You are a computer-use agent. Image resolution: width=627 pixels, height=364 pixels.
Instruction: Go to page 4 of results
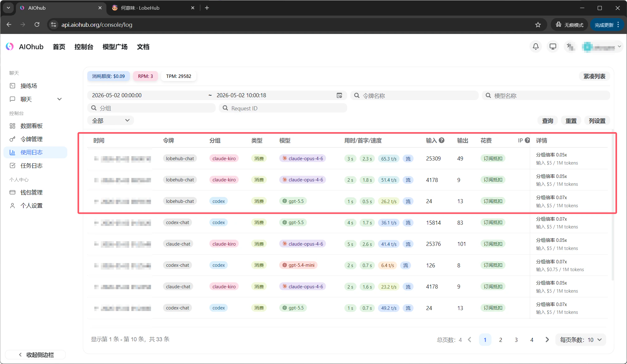click(x=532, y=340)
